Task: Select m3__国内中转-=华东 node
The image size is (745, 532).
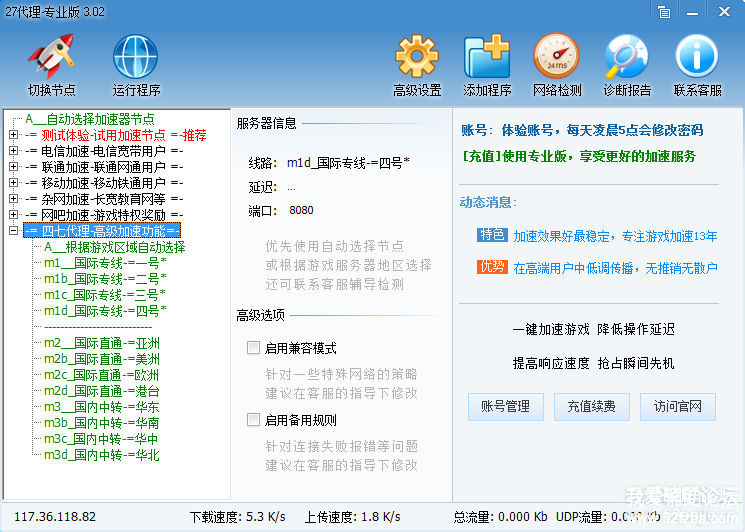Action: [102, 407]
